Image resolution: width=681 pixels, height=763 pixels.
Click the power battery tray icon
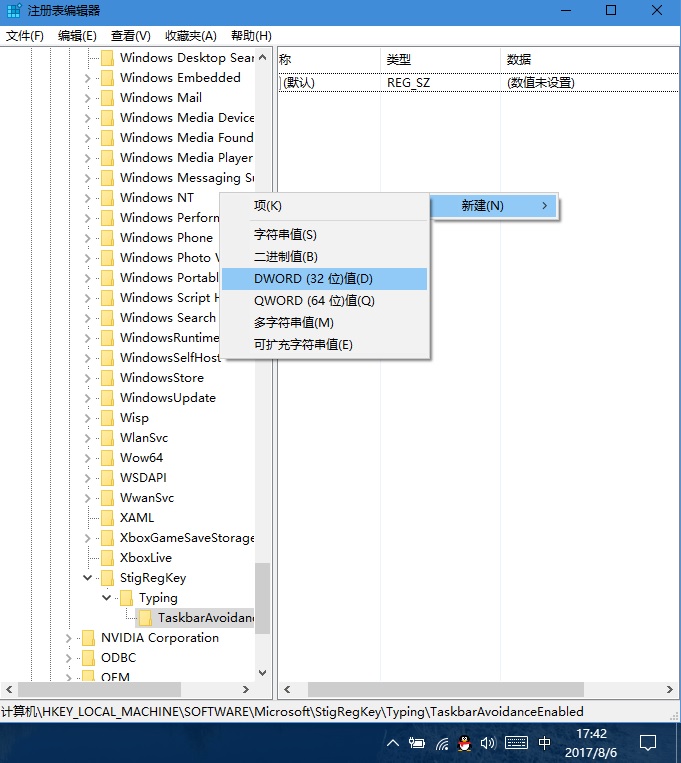417,743
